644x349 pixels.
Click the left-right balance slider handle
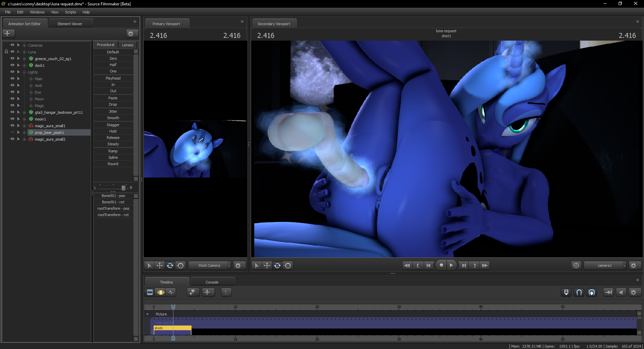coord(123,188)
